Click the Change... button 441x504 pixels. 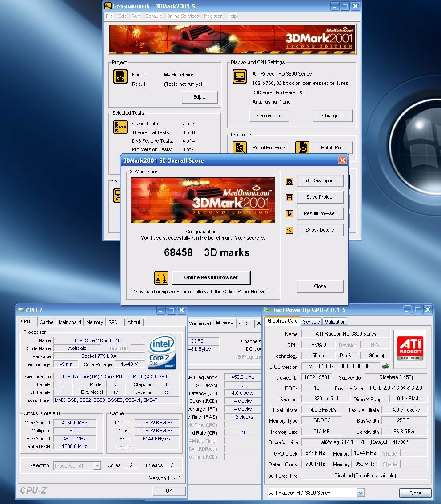tap(332, 116)
